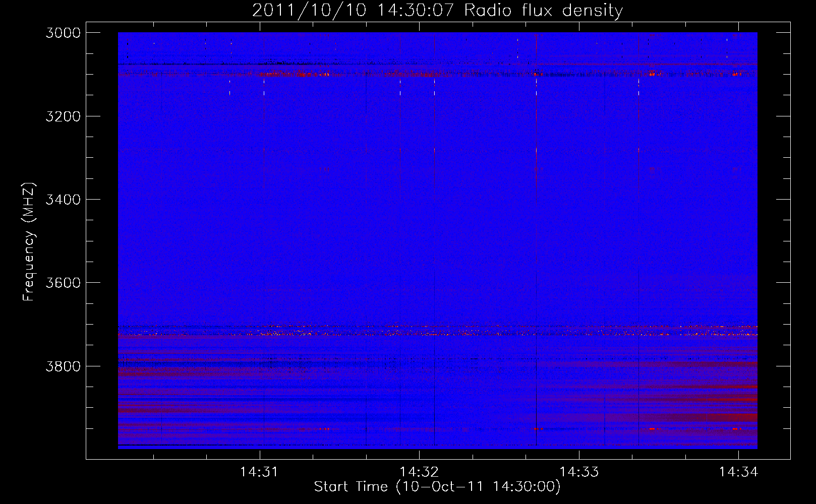The image size is (816, 504).
Task: Click the 3800 frequency axis label
Action: coord(63,366)
